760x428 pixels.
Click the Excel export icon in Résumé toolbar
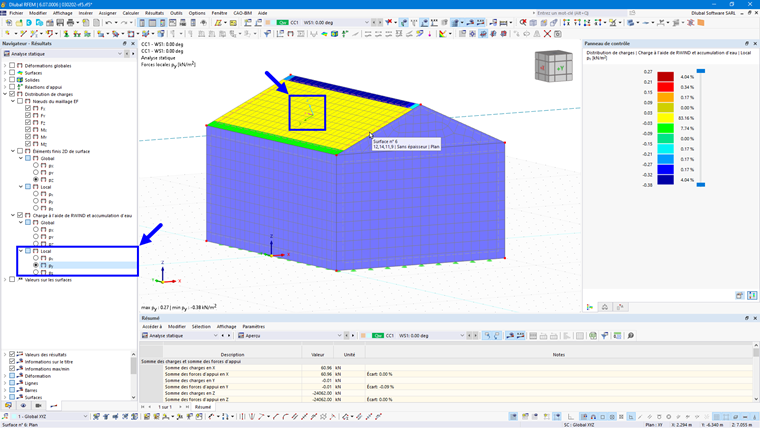click(x=593, y=335)
